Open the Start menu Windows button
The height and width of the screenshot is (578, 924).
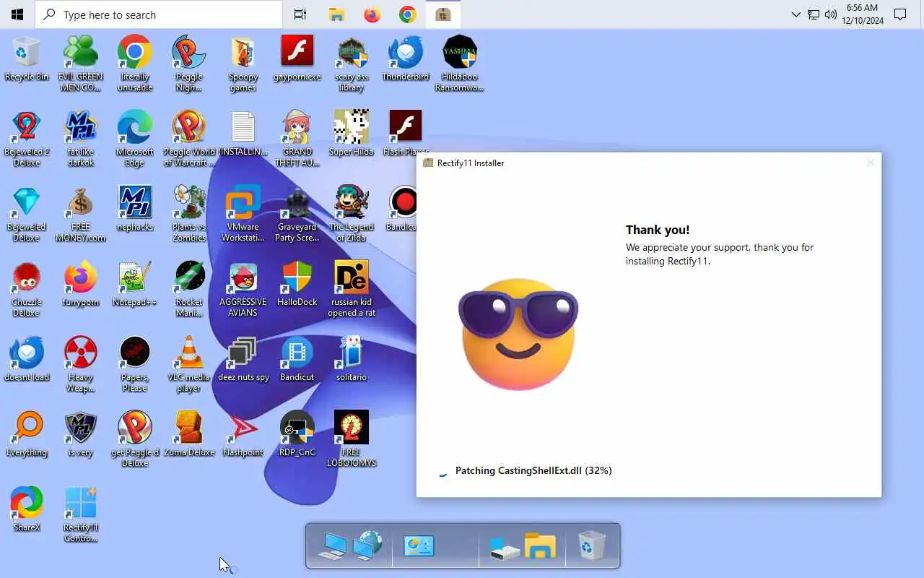pos(17,14)
